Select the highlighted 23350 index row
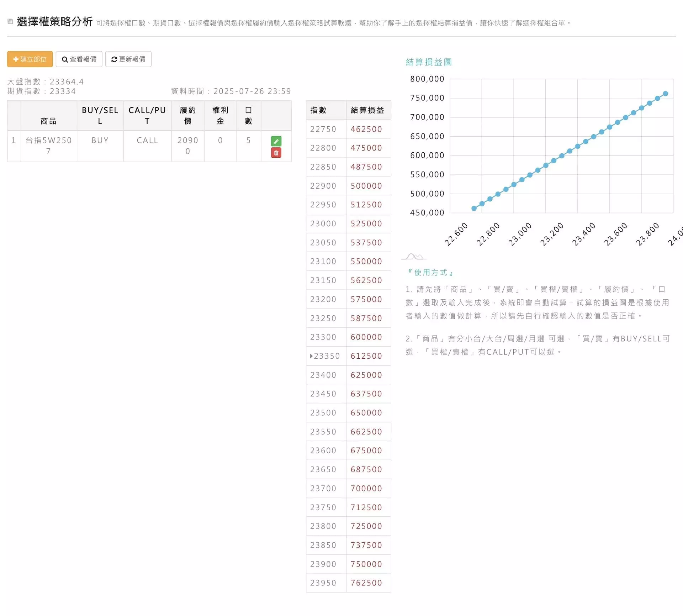 point(326,356)
